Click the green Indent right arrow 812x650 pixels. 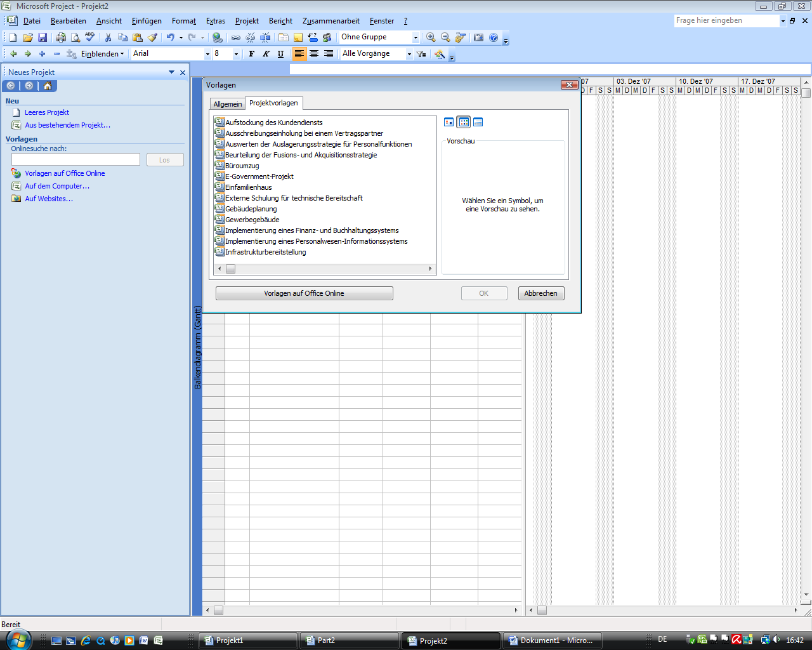[x=28, y=54]
